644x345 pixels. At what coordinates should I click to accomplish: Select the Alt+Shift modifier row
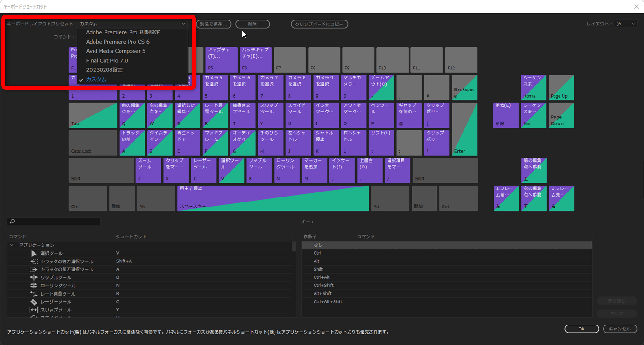tap(447, 293)
